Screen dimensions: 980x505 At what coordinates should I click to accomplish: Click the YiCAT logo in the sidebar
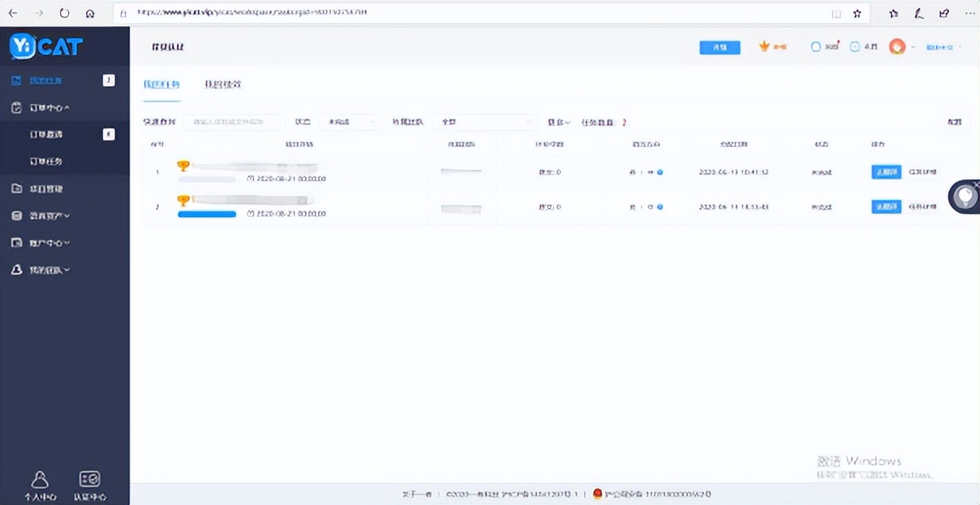46,46
